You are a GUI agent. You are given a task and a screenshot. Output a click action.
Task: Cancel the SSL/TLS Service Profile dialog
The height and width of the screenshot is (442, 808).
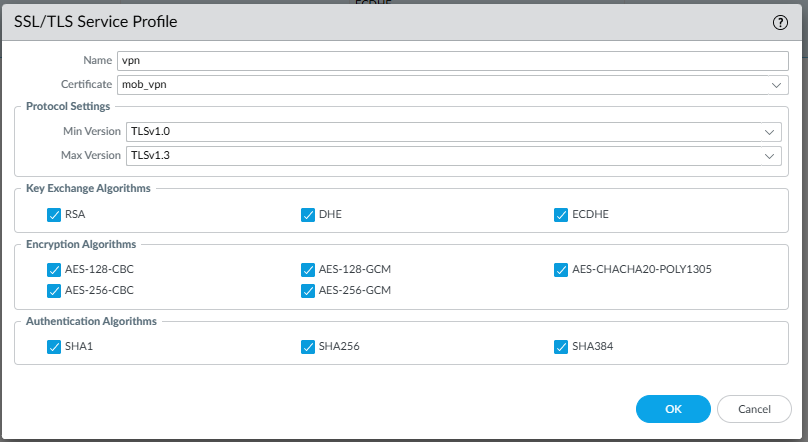755,409
